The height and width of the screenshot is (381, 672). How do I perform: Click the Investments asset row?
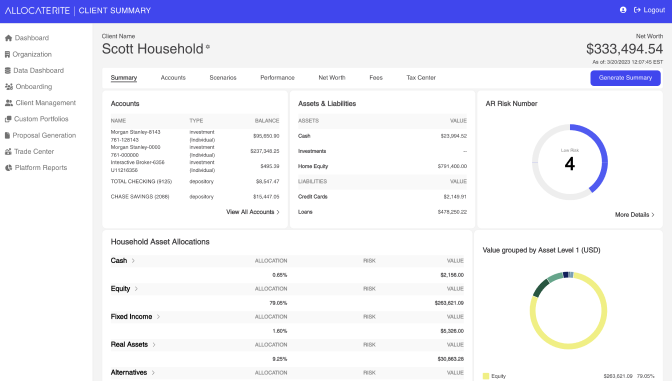pos(382,151)
